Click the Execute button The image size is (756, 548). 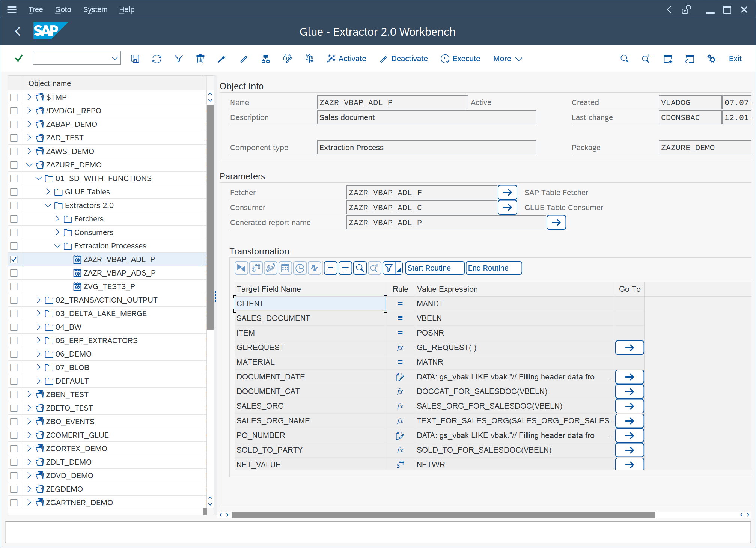[x=461, y=59]
